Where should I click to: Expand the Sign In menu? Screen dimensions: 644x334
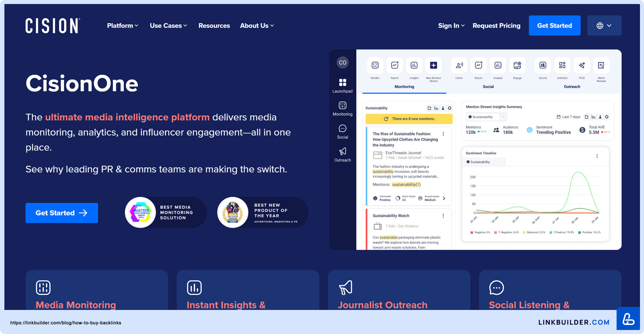pyautogui.click(x=451, y=26)
